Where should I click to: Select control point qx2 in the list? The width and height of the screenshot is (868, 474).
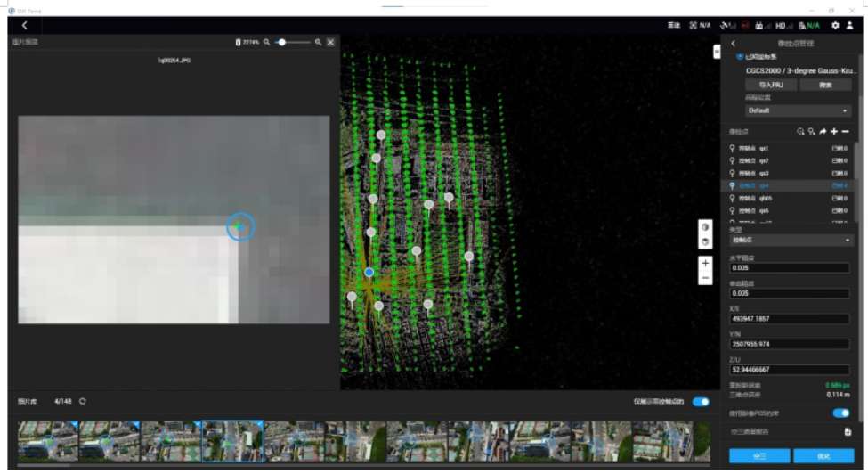coord(764,160)
